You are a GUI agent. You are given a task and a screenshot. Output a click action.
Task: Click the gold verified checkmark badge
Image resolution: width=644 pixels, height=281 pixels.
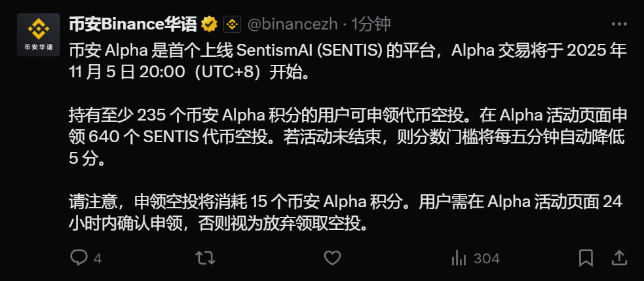(210, 25)
